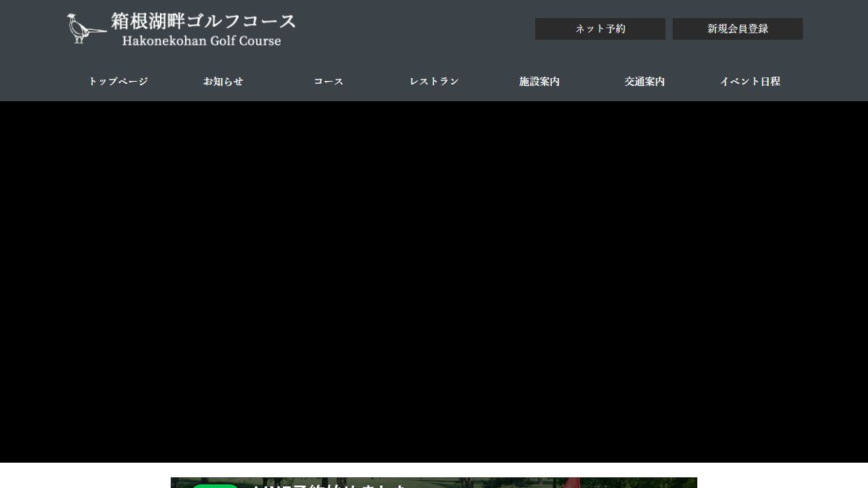Image resolution: width=868 pixels, height=488 pixels.
Task: Go to トップページ in the navigation
Action: (118, 82)
